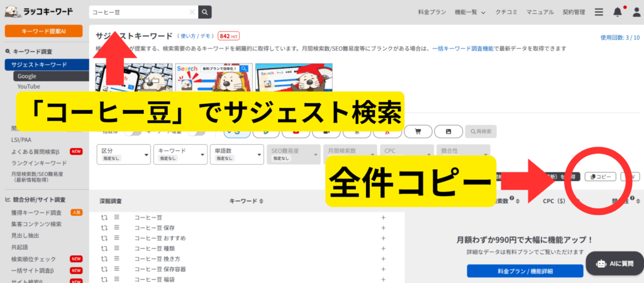Click deep-dive arrows icon for コーヒー豆 種類
The image size is (644, 283).
104,249
